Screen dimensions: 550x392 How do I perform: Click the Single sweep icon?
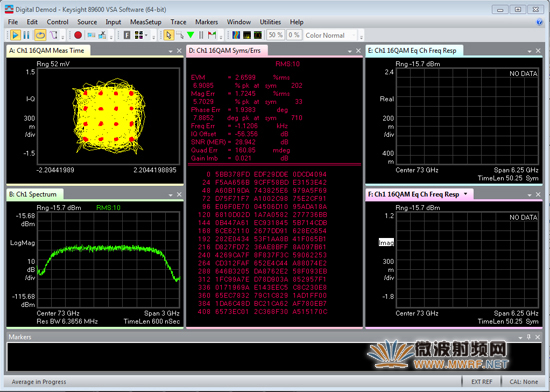click(53, 35)
